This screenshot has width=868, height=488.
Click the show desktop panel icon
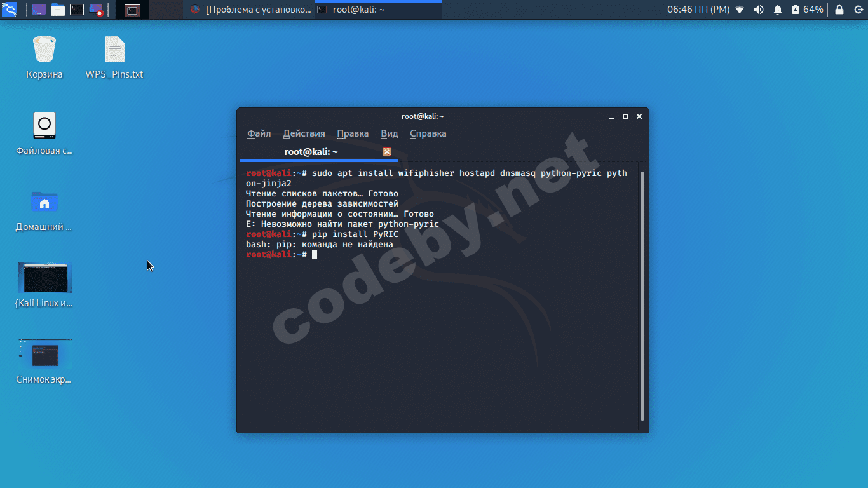point(38,10)
